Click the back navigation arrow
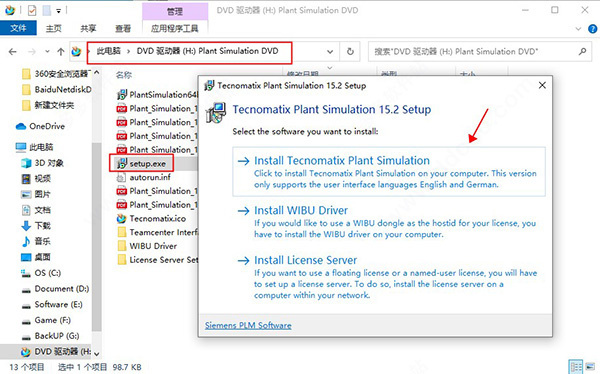600x374 pixels. click(x=13, y=52)
